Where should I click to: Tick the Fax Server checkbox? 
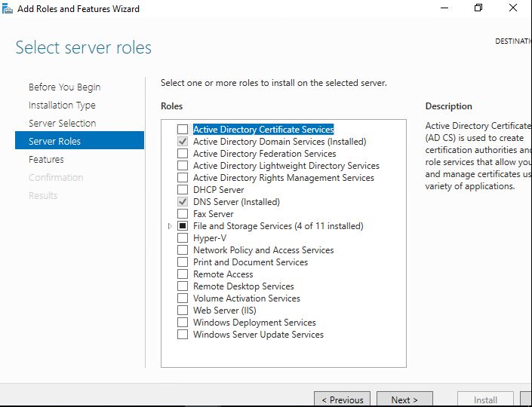tap(183, 214)
